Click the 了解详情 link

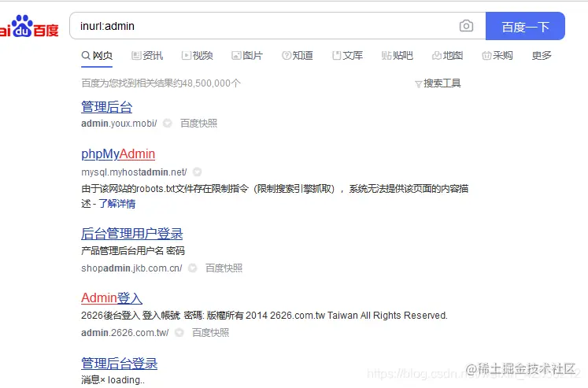tap(116, 204)
